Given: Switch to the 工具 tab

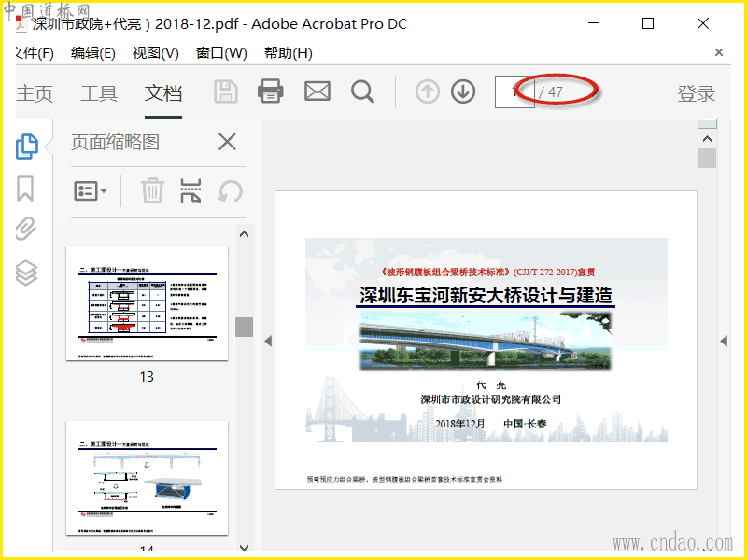Looking at the screenshot, I should (99, 92).
